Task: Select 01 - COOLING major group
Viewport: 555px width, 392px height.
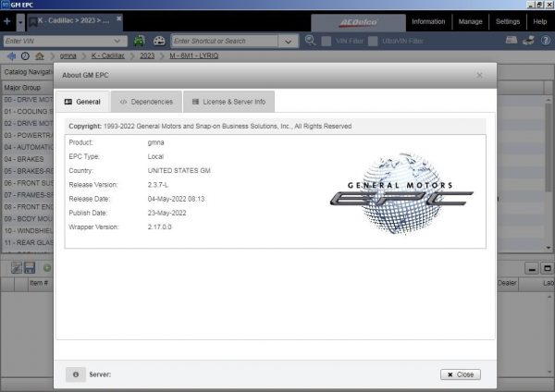Action: 28,112
